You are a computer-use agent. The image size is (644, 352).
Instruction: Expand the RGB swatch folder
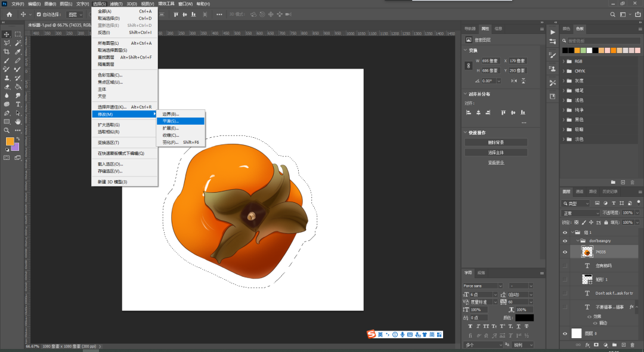564,61
